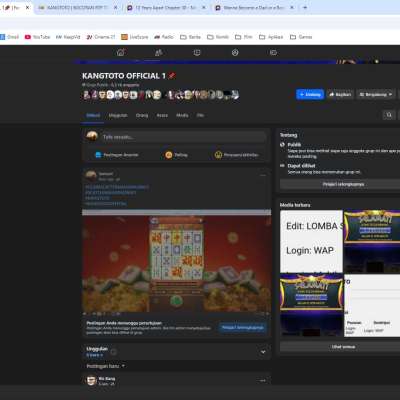This screenshot has width=400, height=400.
Task: Open the KeepVid bookmark
Action: tap(68, 37)
